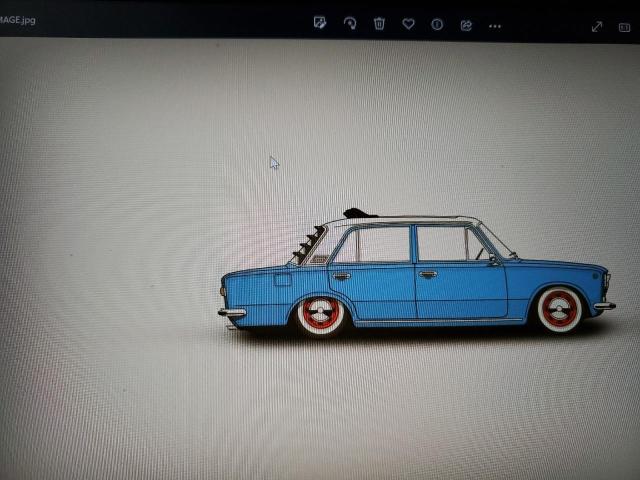Open file info panel icon

tap(437, 24)
